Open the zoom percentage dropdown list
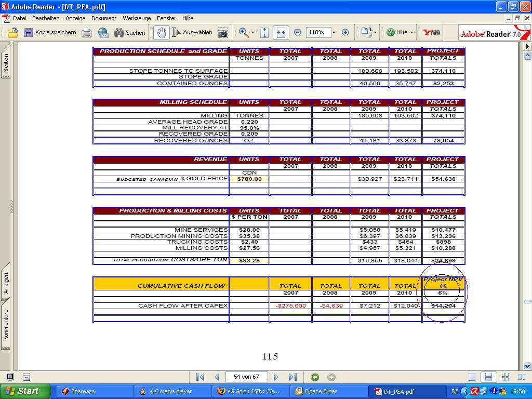Viewport: 532px width, 399px height. (x=334, y=33)
